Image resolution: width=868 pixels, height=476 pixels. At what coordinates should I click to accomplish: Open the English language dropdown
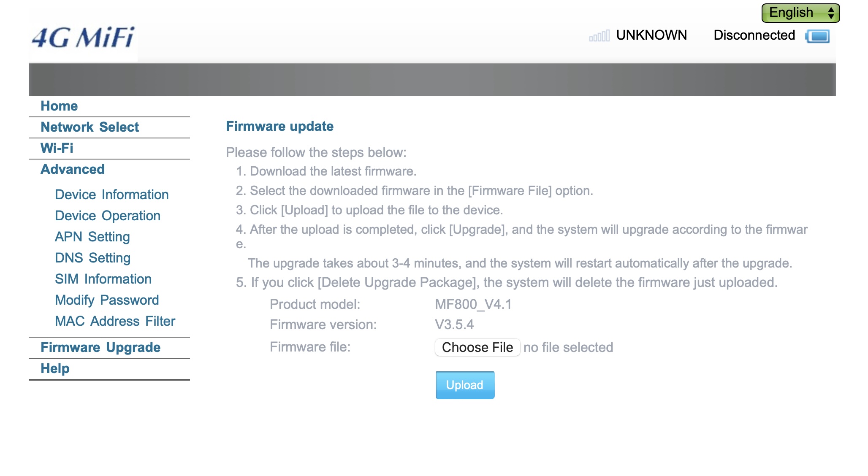[800, 13]
